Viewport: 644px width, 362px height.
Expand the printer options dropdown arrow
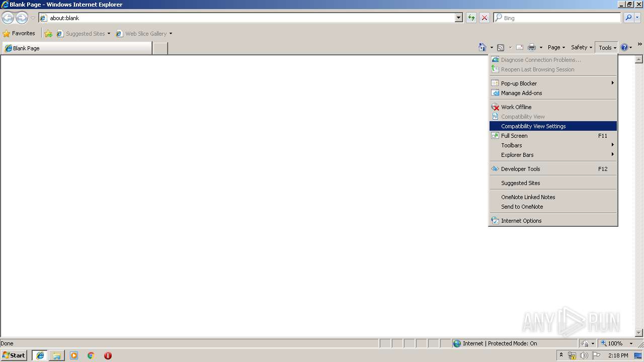point(541,48)
